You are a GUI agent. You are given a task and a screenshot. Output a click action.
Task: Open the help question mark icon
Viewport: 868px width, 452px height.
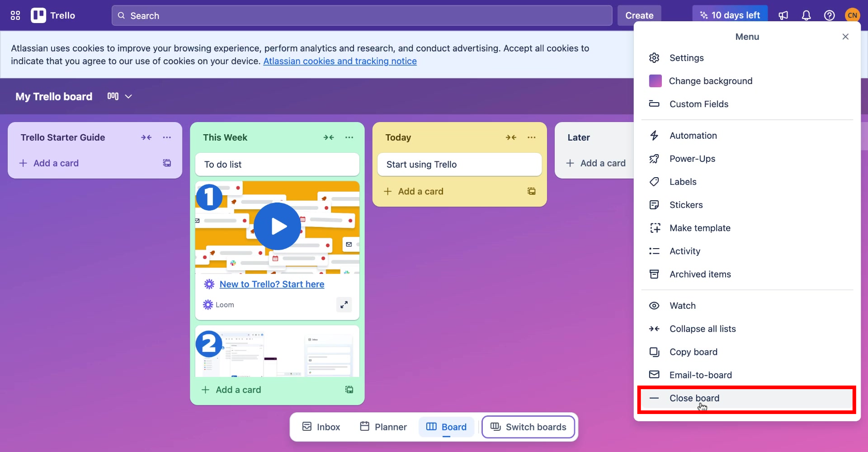[830, 15]
